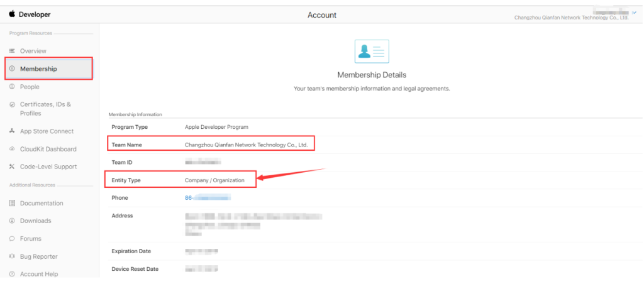Image resolution: width=644 pixels, height=306 pixels.
Task: Click the team membership description subtitle
Action: pyautogui.click(x=372, y=89)
